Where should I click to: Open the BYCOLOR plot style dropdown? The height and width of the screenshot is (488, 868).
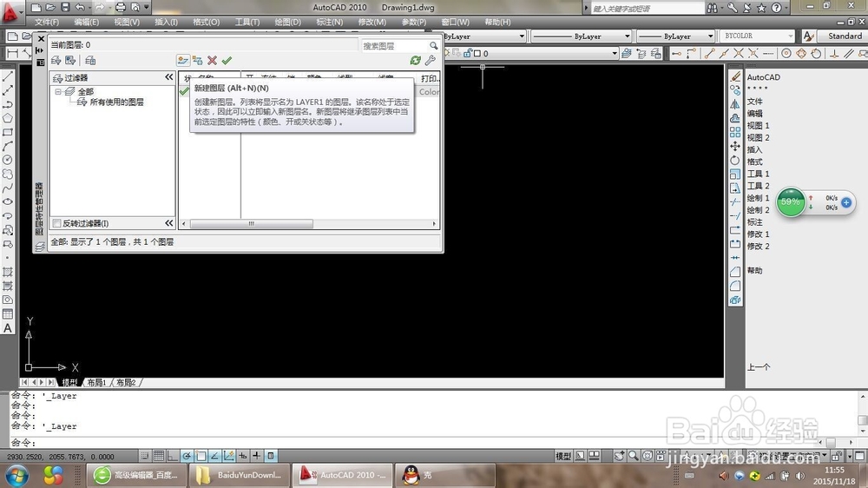tap(757, 36)
